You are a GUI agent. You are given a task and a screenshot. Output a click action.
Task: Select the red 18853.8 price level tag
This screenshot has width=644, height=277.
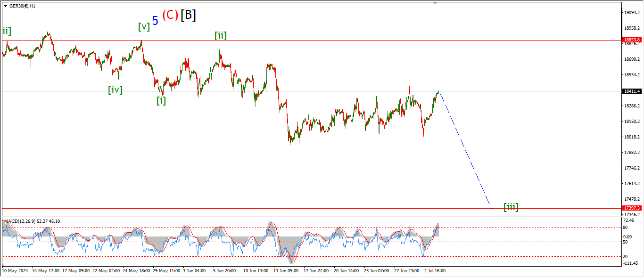(631, 40)
